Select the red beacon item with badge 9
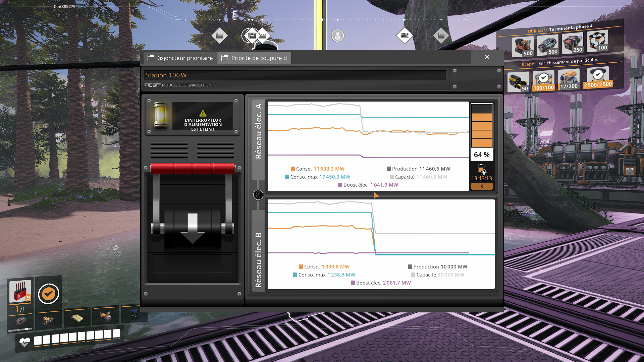 pos(20,291)
